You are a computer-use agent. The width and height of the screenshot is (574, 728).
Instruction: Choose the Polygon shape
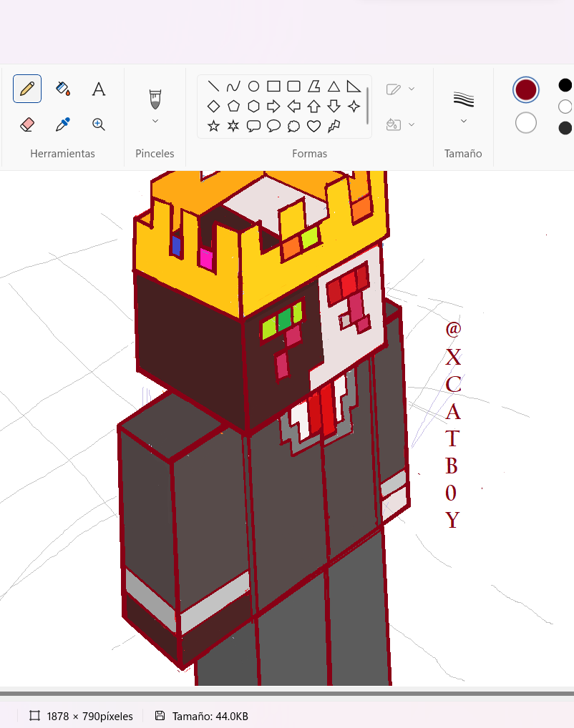click(x=314, y=87)
